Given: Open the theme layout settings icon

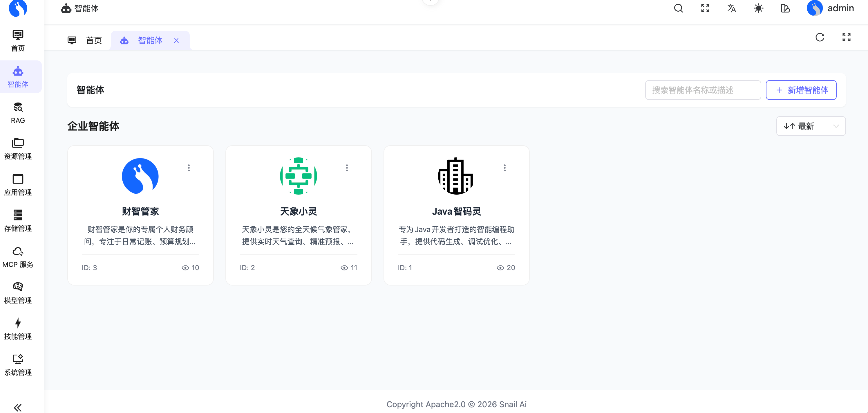Looking at the screenshot, I should tap(785, 8).
